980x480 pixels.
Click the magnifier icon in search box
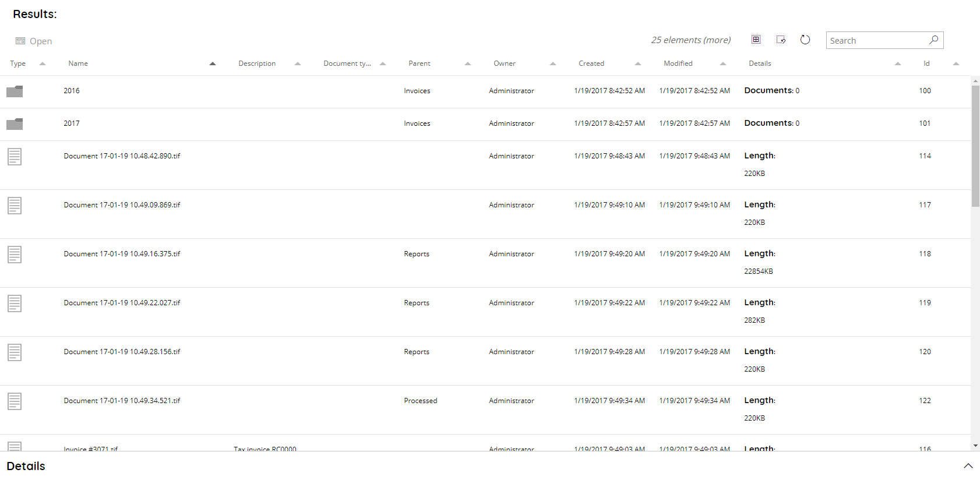[x=933, y=40]
